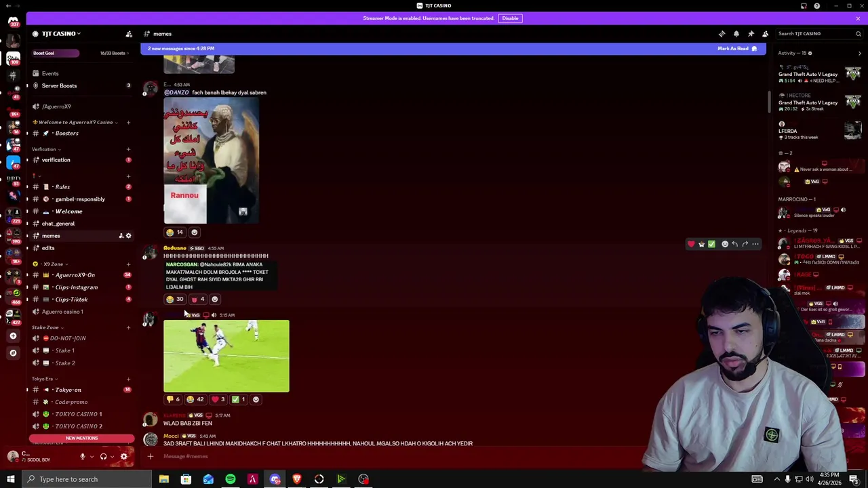Add a server plus icon
The width and height of the screenshot is (868, 488).
click(x=13, y=336)
